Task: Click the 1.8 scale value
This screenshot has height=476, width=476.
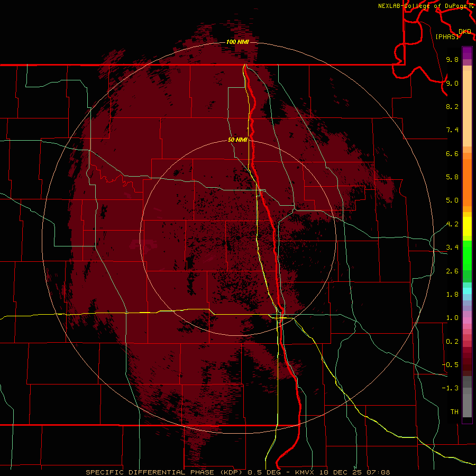Action: tap(452, 295)
